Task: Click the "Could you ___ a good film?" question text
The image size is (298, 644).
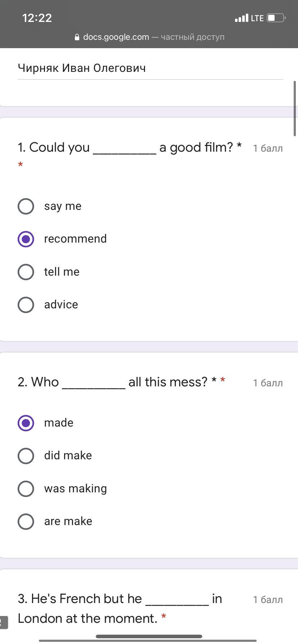Action: tap(130, 147)
